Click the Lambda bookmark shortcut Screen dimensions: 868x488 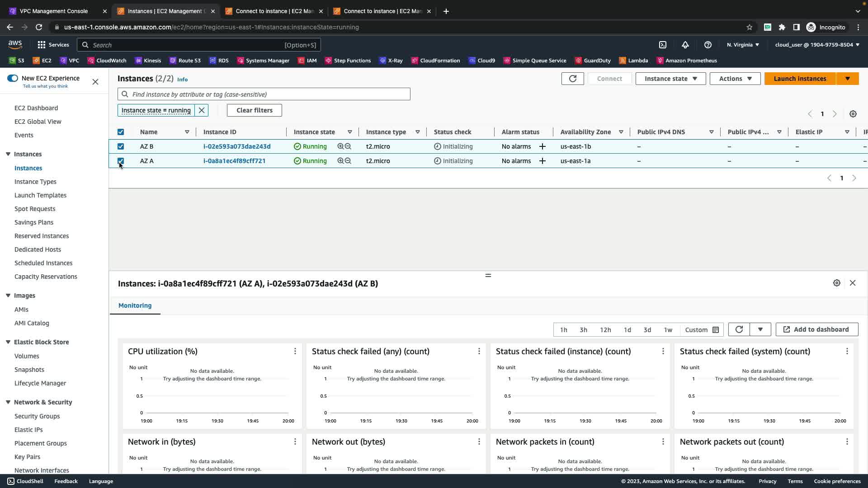point(633,61)
